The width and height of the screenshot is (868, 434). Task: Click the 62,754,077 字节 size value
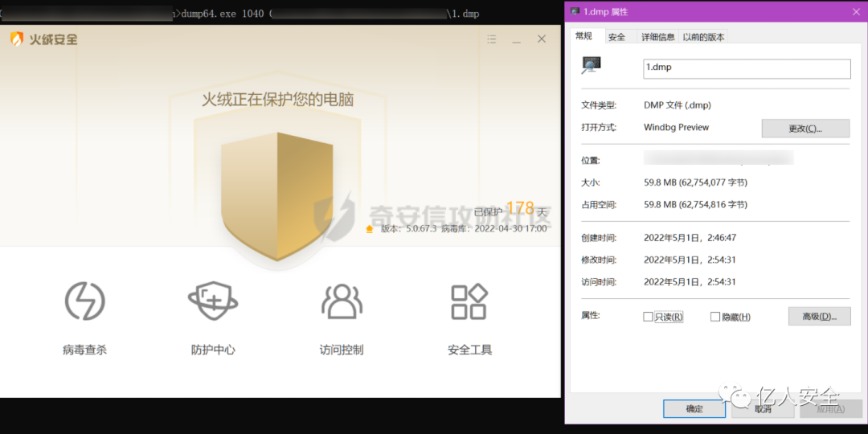(x=696, y=182)
